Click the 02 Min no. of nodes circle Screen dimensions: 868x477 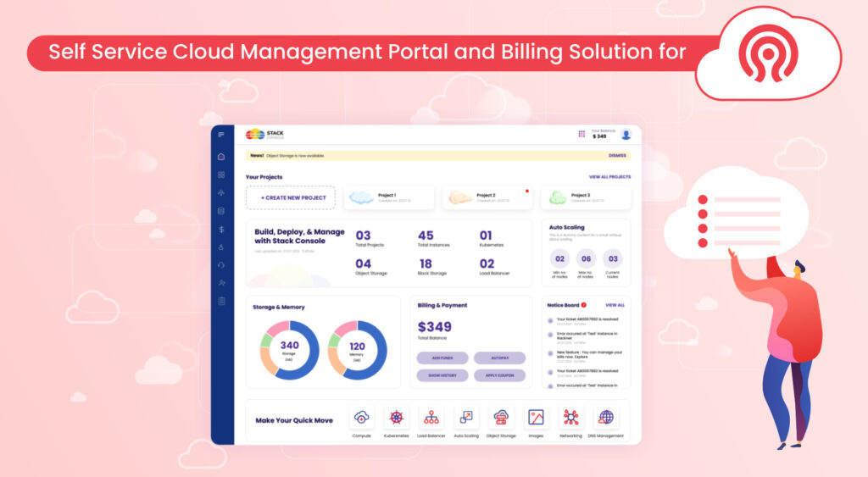point(559,258)
